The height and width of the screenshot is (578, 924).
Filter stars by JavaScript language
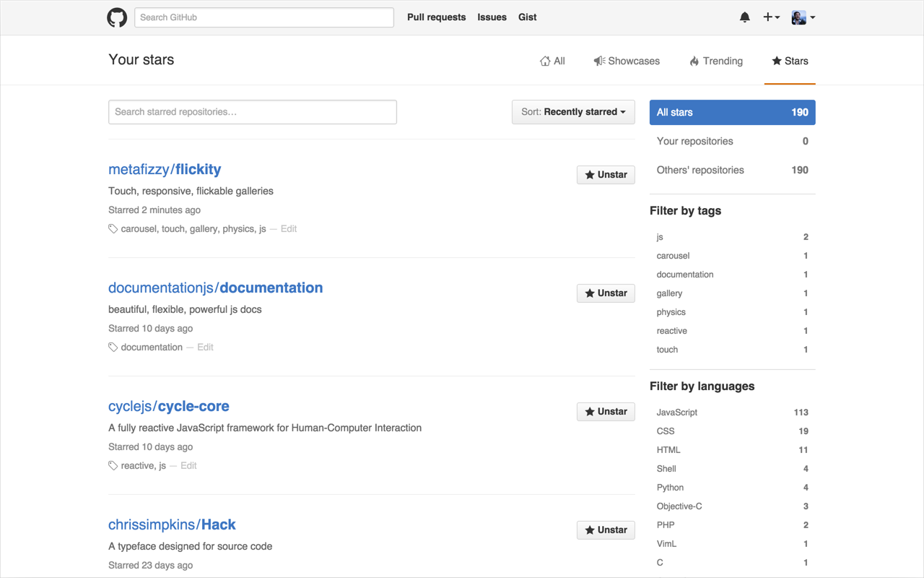coord(676,412)
